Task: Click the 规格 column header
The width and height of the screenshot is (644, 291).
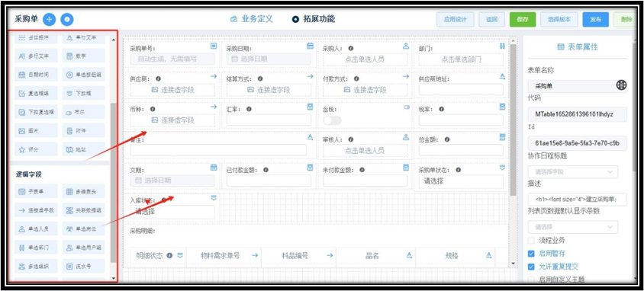Action: tap(456, 256)
